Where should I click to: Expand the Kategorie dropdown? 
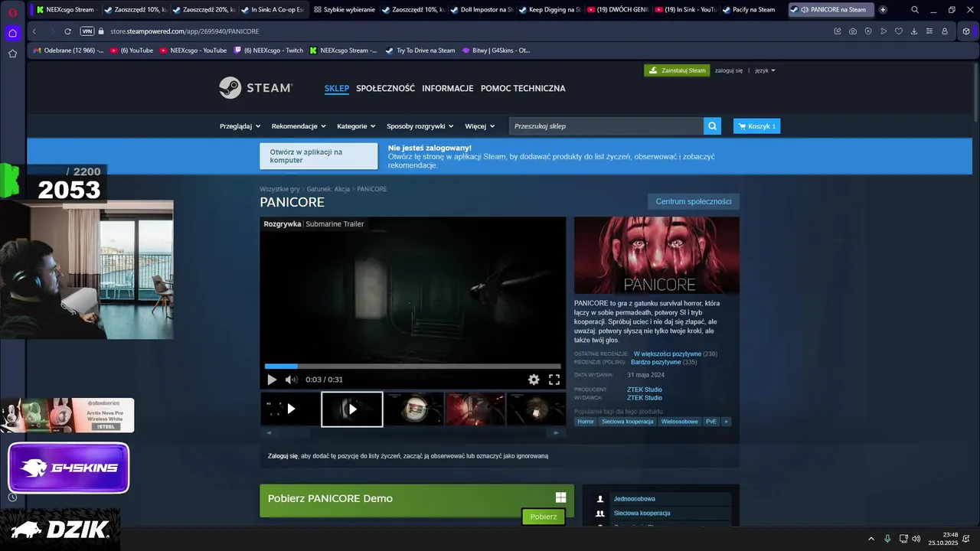point(356,126)
